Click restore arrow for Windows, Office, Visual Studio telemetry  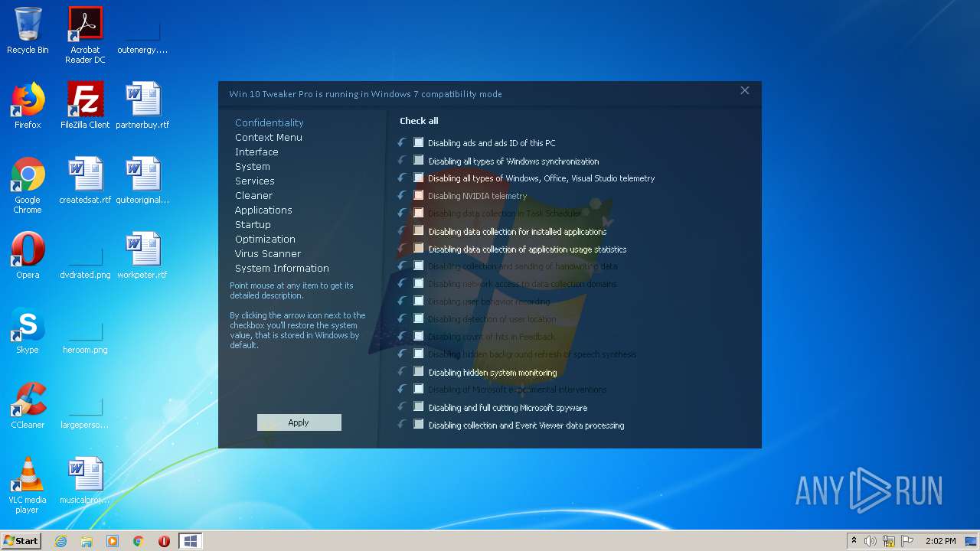click(x=402, y=178)
